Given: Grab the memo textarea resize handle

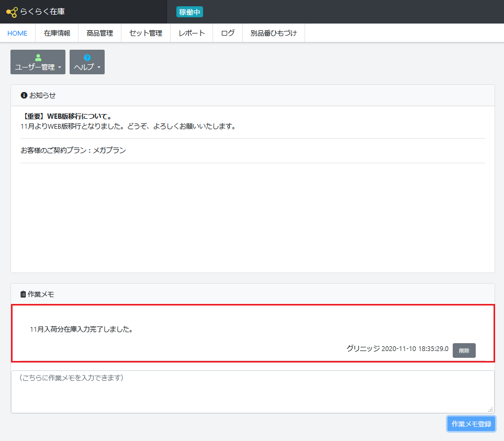Looking at the screenshot, I should 490,410.
